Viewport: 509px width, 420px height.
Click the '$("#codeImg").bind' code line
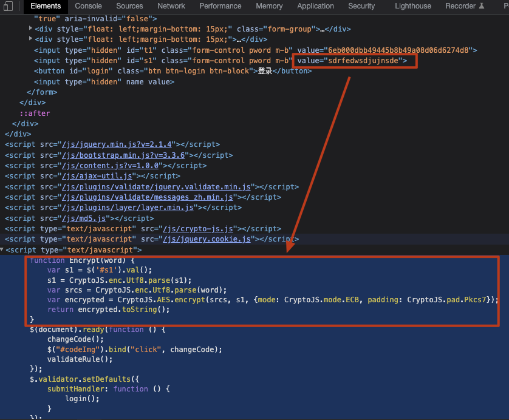pyautogui.click(x=135, y=350)
